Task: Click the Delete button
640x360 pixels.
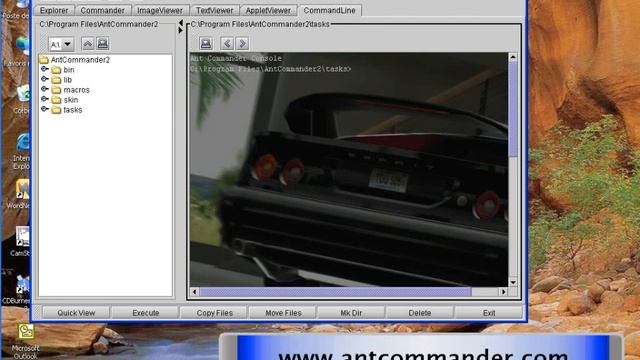Action: click(x=420, y=313)
